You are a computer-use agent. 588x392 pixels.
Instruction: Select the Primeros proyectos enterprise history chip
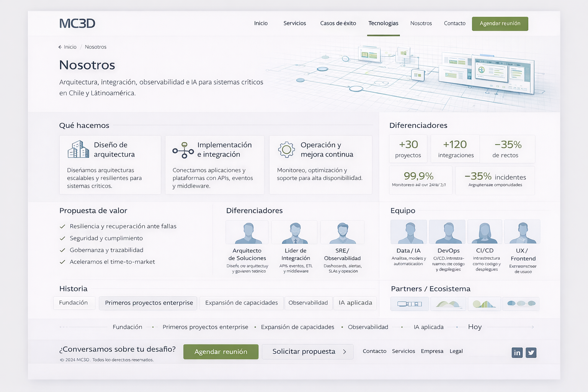tap(149, 303)
